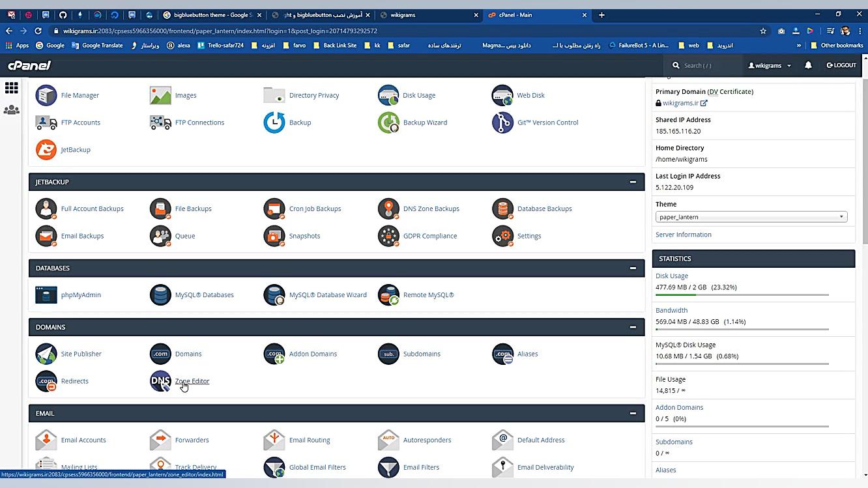
Task: Click the Addon Domains statistics link
Action: 680,408
